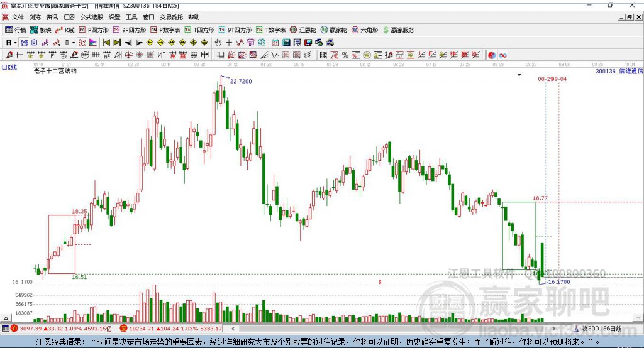Open the calendar icon in toolbar
The width and height of the screenshot is (644, 348).
coord(275,43)
